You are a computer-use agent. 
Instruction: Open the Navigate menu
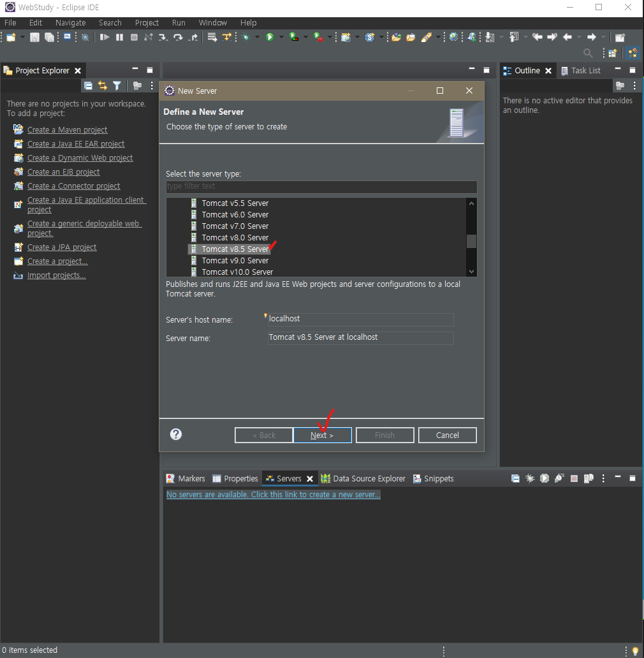point(71,23)
